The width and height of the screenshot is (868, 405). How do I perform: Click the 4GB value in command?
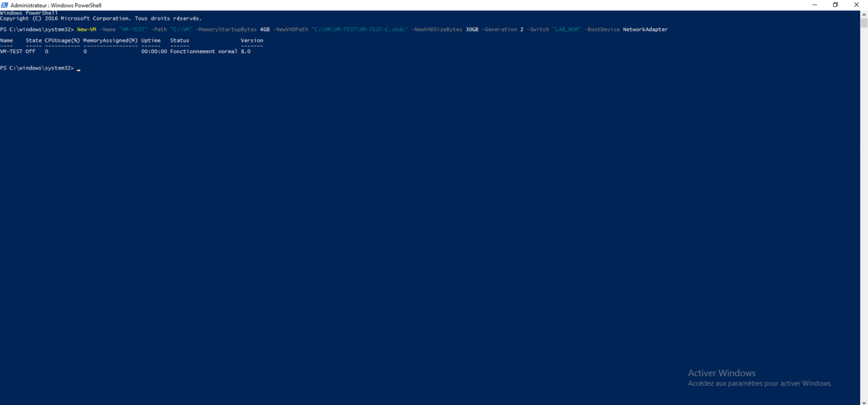(264, 29)
